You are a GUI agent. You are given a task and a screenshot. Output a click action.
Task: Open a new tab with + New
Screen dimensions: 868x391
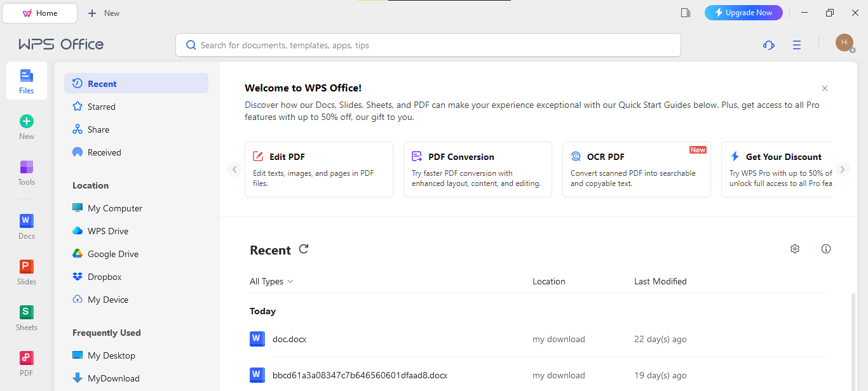point(103,12)
